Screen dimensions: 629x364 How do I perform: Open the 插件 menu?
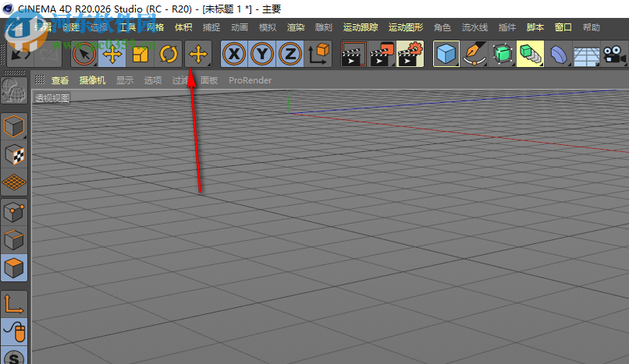(507, 27)
